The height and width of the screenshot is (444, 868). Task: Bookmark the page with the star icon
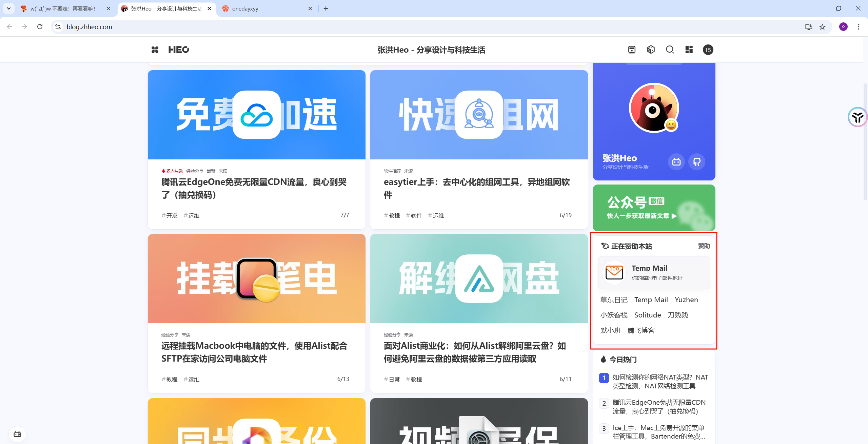[823, 27]
